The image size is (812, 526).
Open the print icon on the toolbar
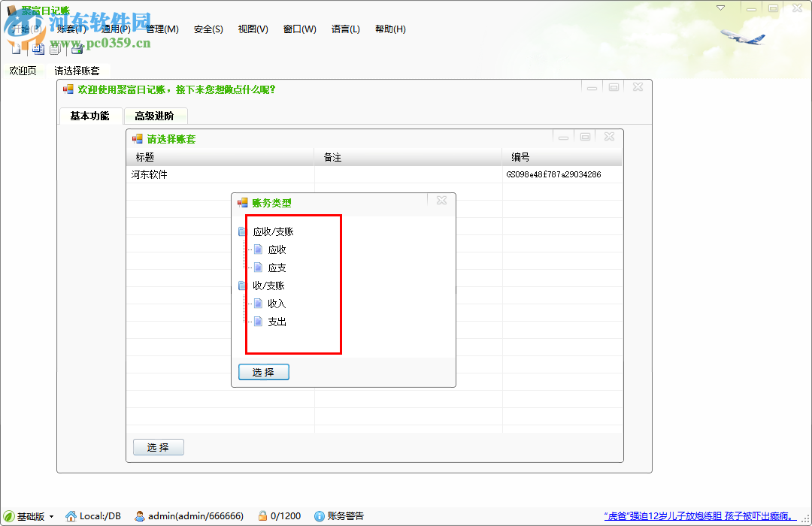[75, 48]
